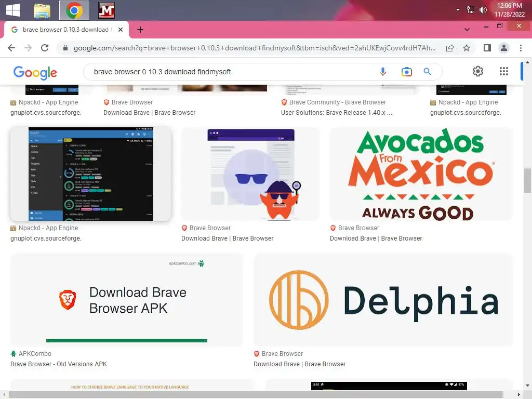Image resolution: width=532 pixels, height=399 pixels.
Task: Open a new tab
Action: 140,30
